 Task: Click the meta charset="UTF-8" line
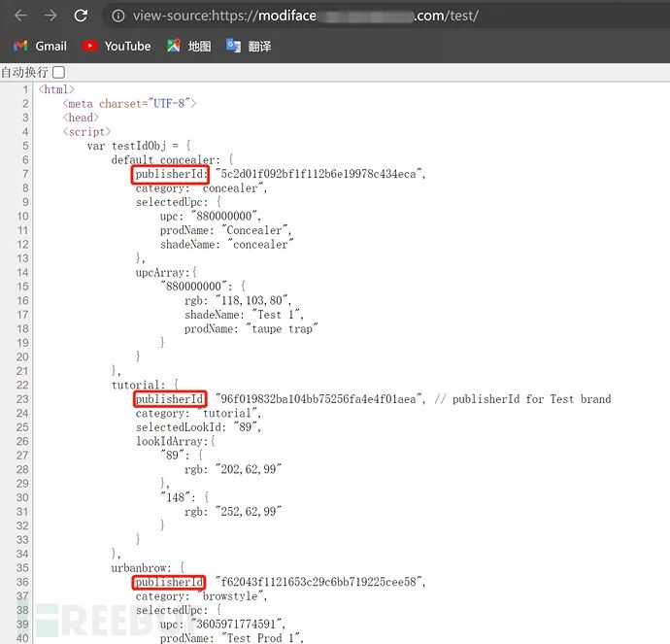(x=129, y=103)
